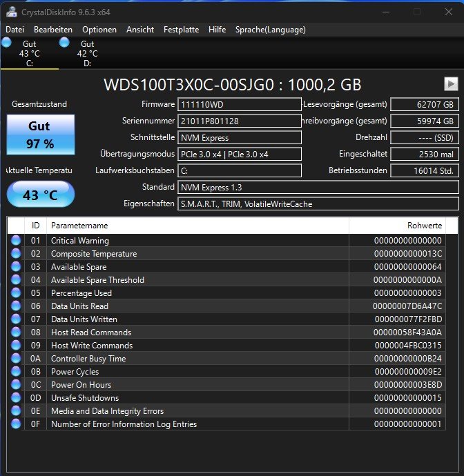Click the ID column header

point(35,226)
